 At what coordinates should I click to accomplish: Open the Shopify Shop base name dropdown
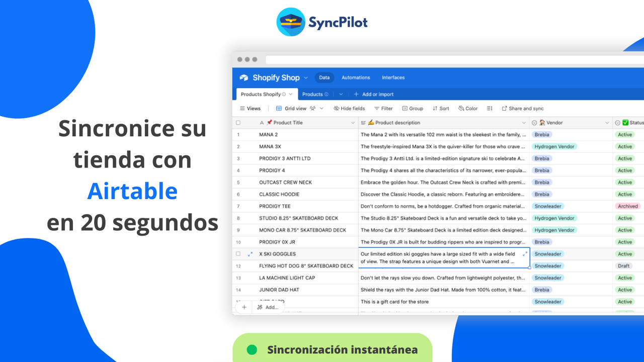tap(305, 78)
